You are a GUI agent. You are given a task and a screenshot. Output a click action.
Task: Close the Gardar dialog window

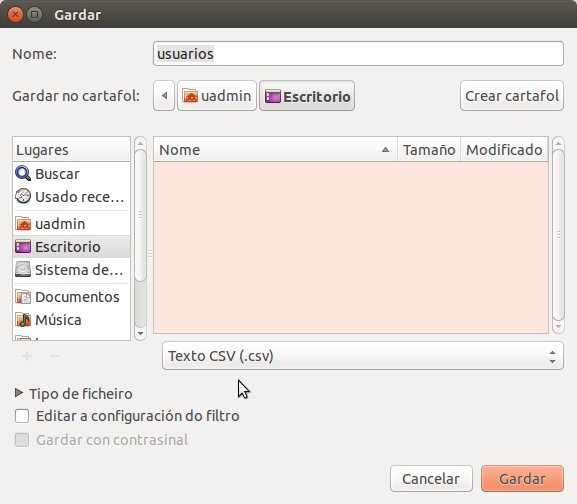(15, 15)
